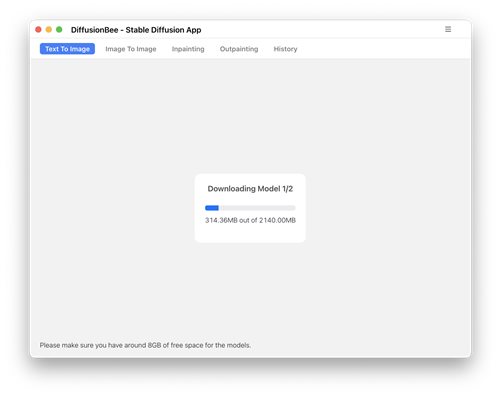Click the 8GB text in the bottom notice
Viewport: 500px width, 396px height.
154,345
